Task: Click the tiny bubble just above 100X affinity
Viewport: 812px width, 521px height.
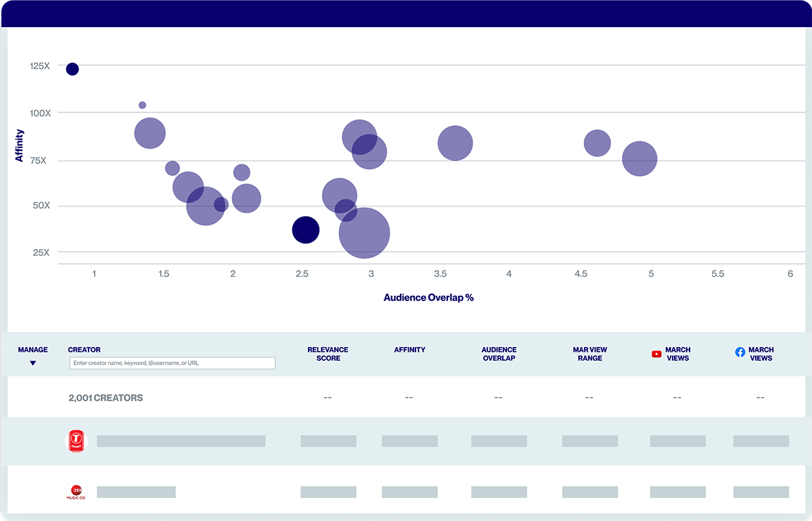Action: (142, 106)
